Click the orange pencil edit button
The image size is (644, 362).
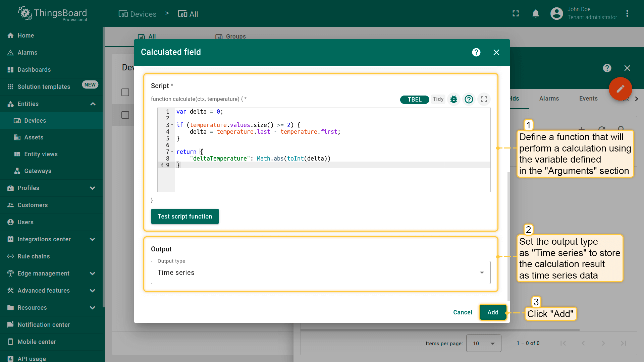pos(620,89)
